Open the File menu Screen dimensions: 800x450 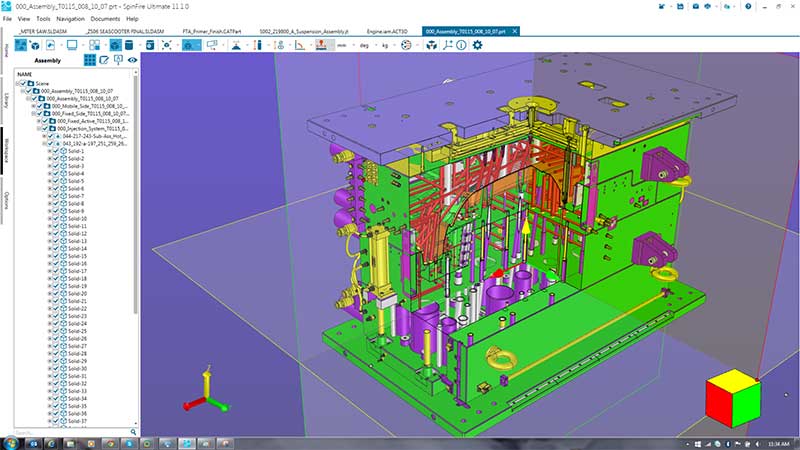tap(7, 18)
